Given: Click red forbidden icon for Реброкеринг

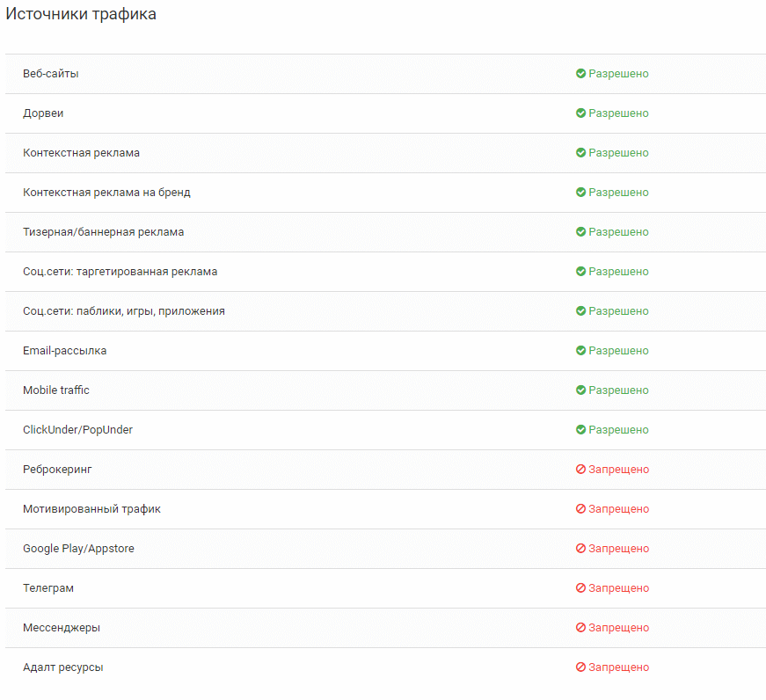Looking at the screenshot, I should tap(580, 470).
